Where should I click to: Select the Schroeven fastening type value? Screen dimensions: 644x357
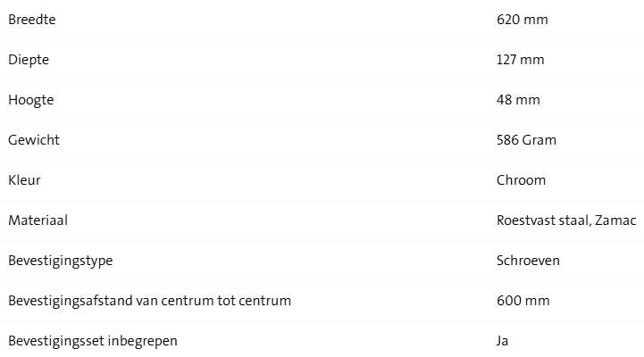528,261
